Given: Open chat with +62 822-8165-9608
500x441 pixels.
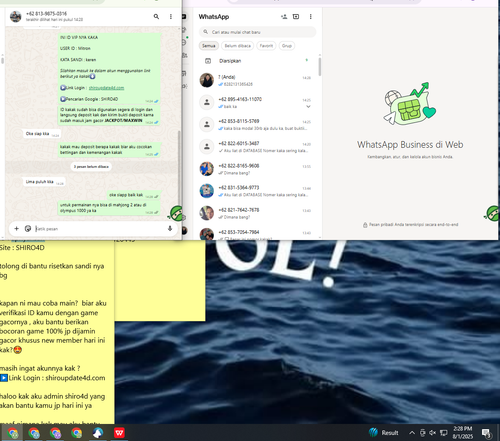Looking at the screenshot, I should [x=257, y=169].
